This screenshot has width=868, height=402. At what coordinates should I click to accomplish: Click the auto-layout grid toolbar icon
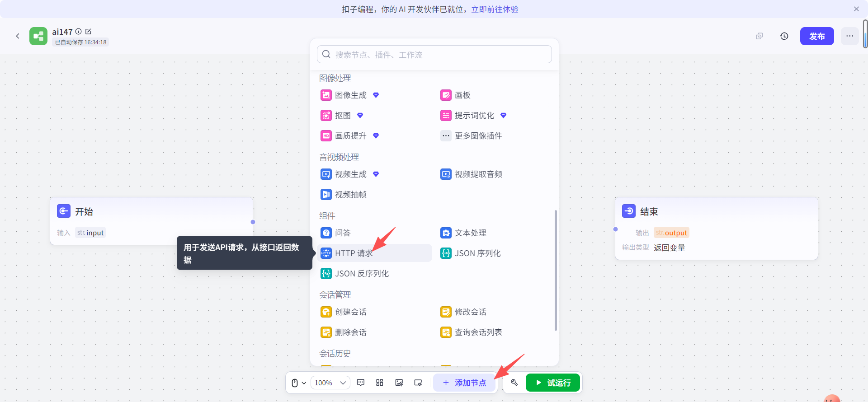(380, 383)
